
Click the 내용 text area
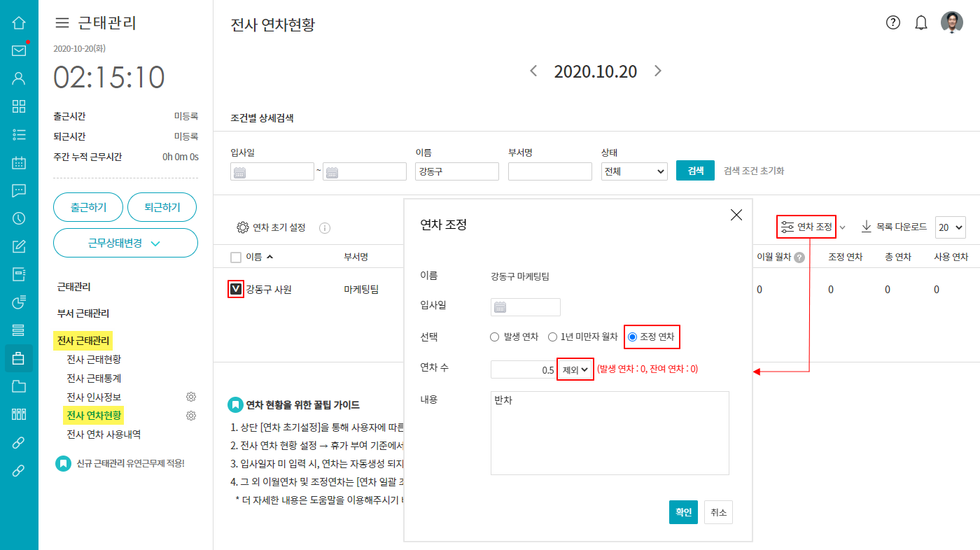click(x=610, y=432)
